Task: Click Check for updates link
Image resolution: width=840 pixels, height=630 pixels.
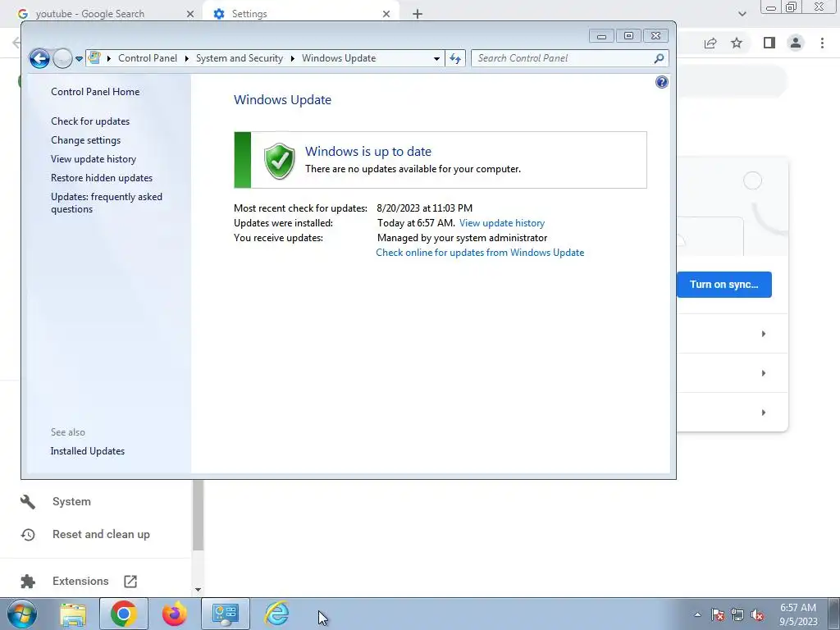Action: 90,121
